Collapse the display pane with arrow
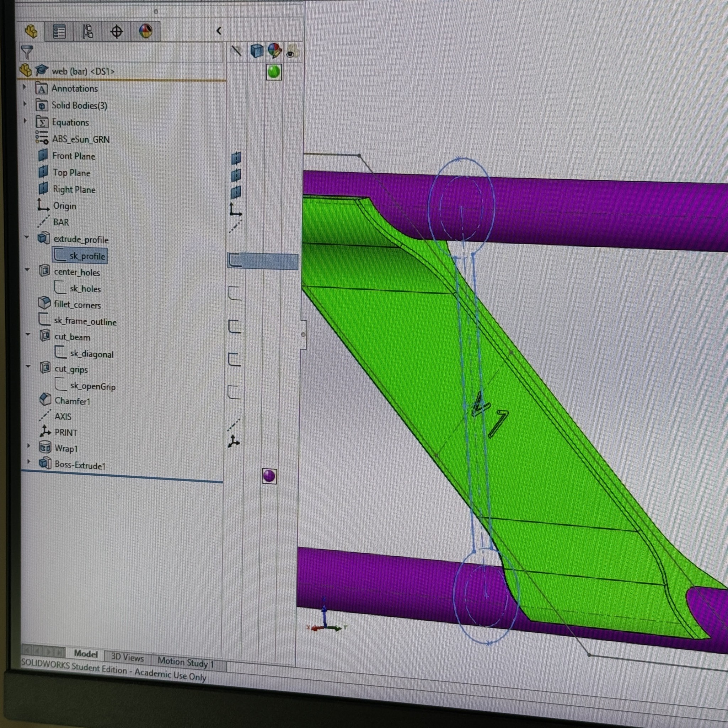Image resolution: width=728 pixels, height=728 pixels. click(x=219, y=31)
